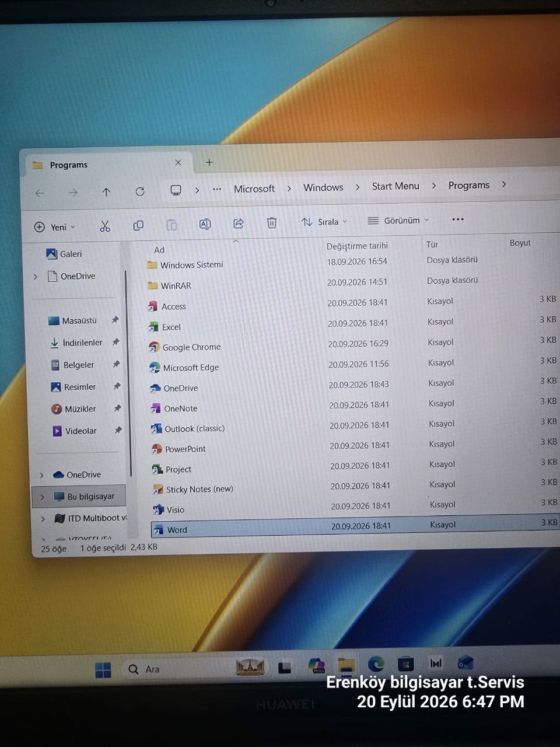Open the Yeni dropdown
This screenshot has width=560, height=747.
[x=55, y=227]
